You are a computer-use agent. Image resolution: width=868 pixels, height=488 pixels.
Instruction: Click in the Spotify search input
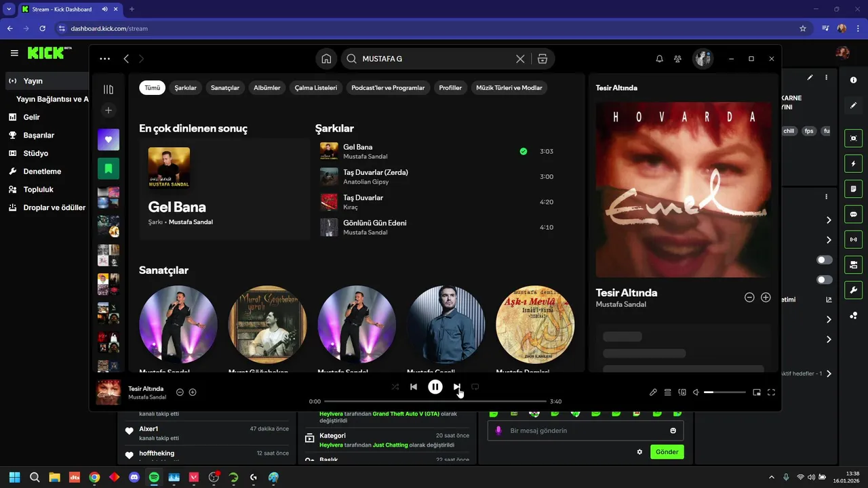click(435, 59)
